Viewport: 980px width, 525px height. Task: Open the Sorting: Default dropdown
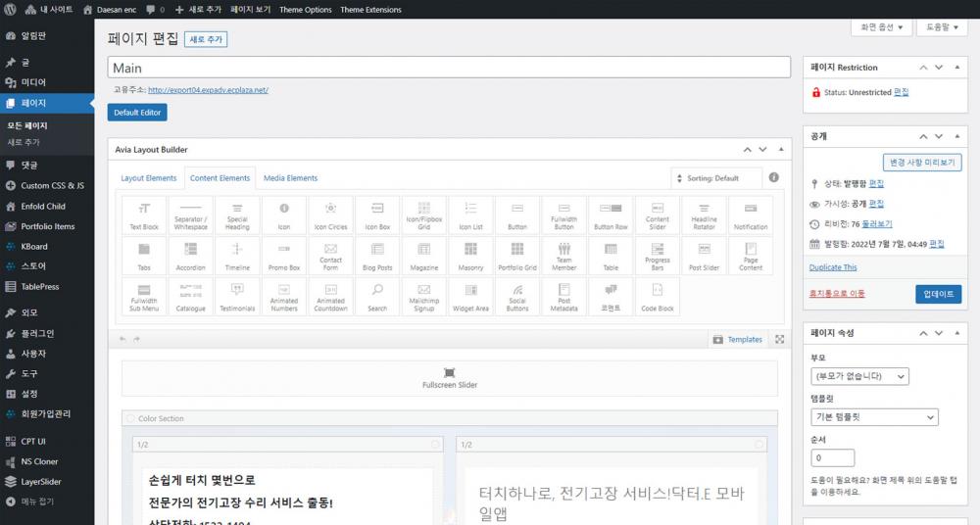[x=716, y=178]
